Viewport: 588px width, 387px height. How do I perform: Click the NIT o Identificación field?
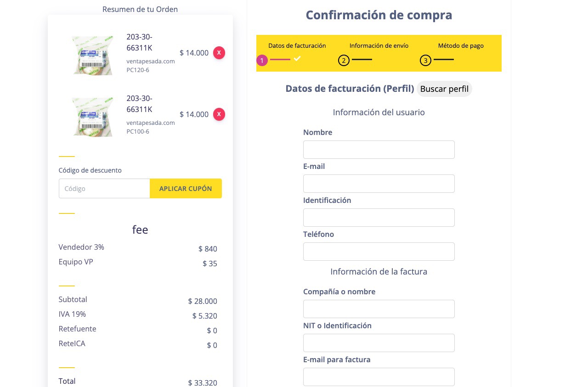click(x=379, y=343)
